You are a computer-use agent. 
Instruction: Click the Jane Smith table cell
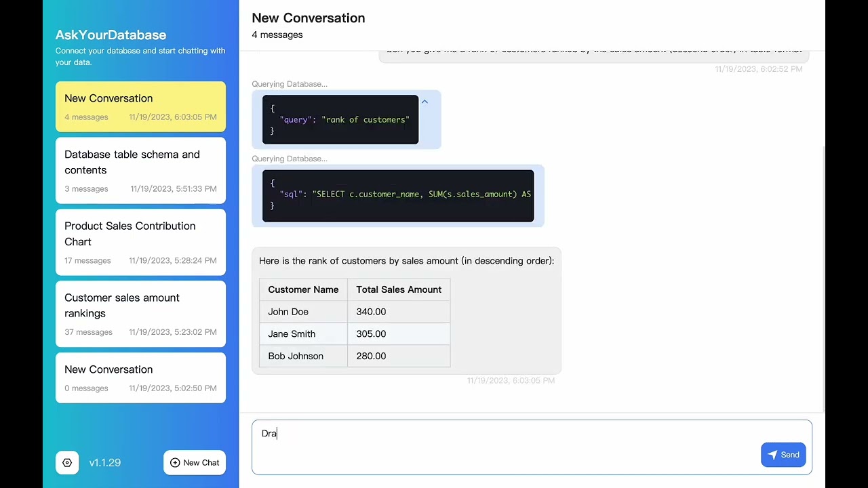(303, 333)
